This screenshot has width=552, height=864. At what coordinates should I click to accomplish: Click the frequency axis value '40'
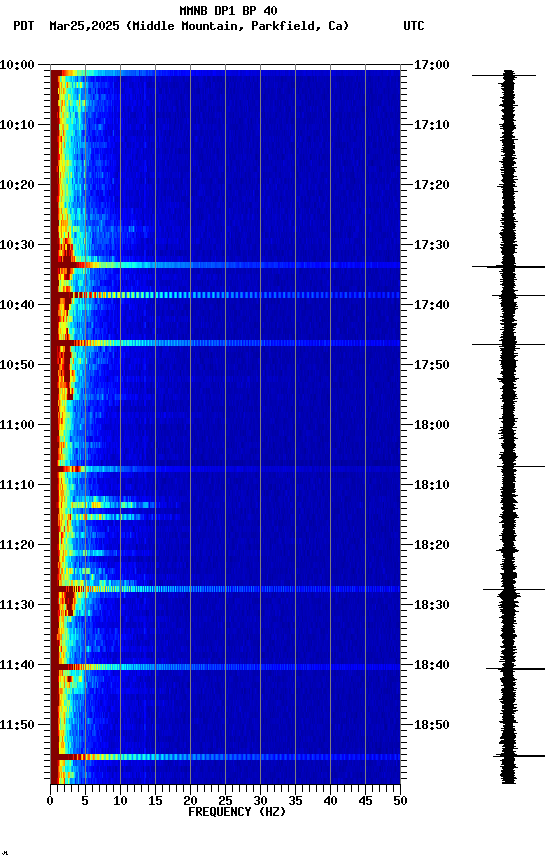click(330, 801)
